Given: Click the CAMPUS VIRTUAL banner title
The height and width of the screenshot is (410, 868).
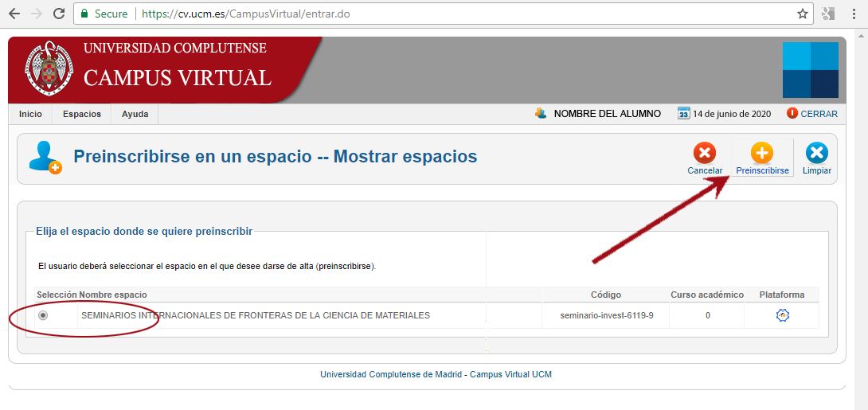Looking at the screenshot, I should [x=178, y=77].
